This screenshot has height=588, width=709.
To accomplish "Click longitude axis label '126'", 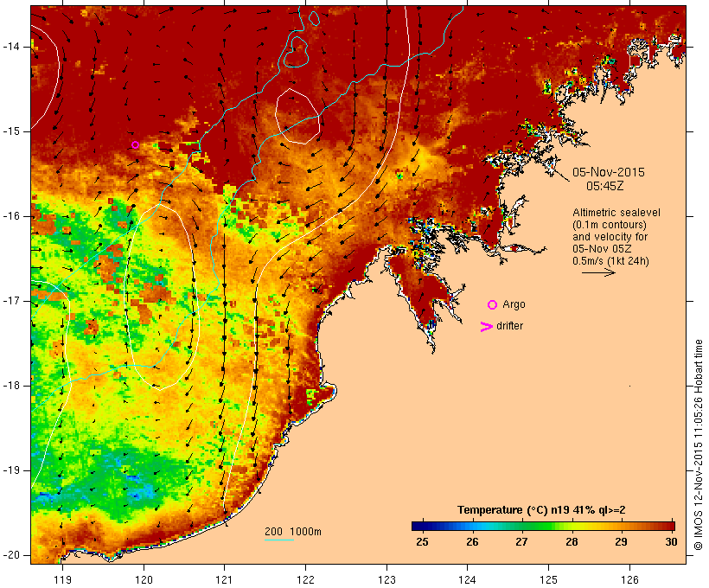I will pos(629,579).
